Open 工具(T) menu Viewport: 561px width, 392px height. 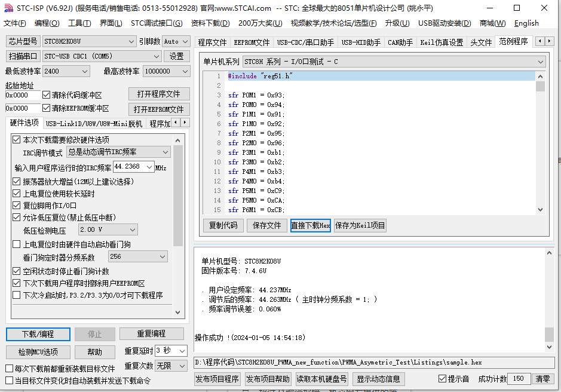(x=79, y=23)
